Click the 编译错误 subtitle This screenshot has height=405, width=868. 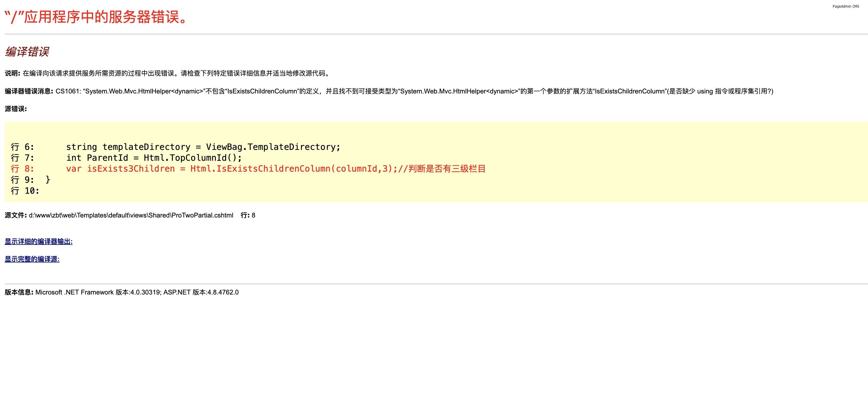pyautogui.click(x=27, y=52)
